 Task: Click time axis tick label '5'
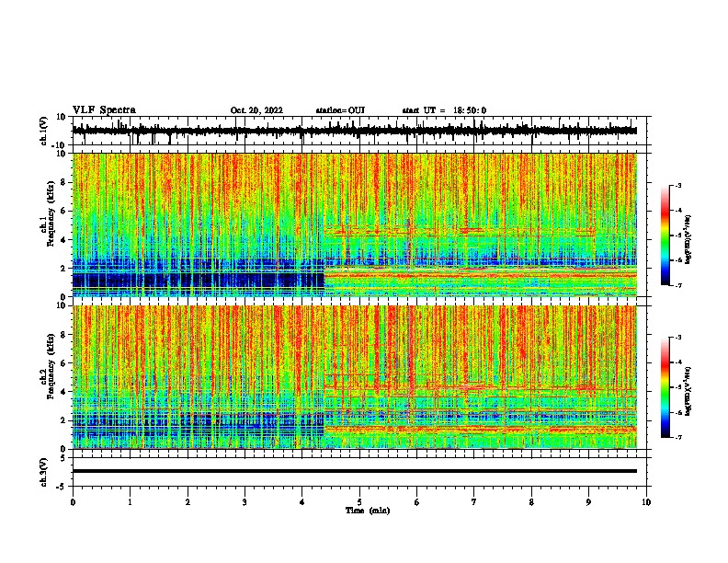click(x=359, y=502)
